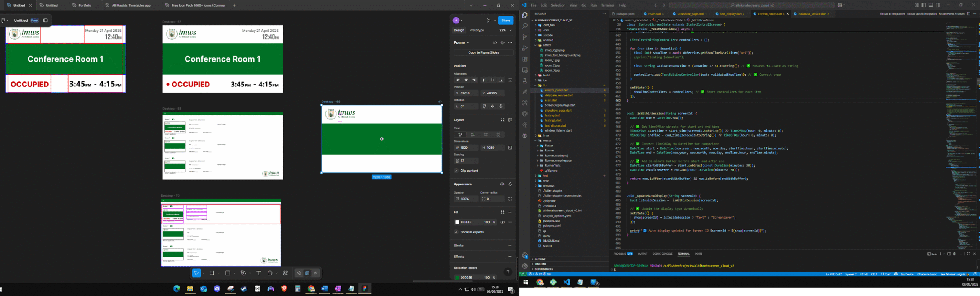Open the Terminal menu in VS Code
The width and height of the screenshot is (980, 296).
pos(608,5)
